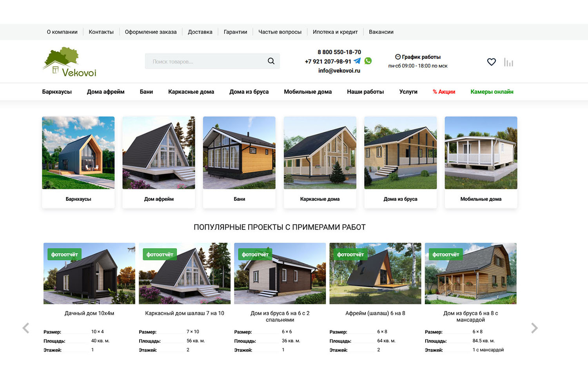Screen dimensions: 588x392
Task: Open the Мобильные дома category card
Action: pyautogui.click(x=481, y=162)
